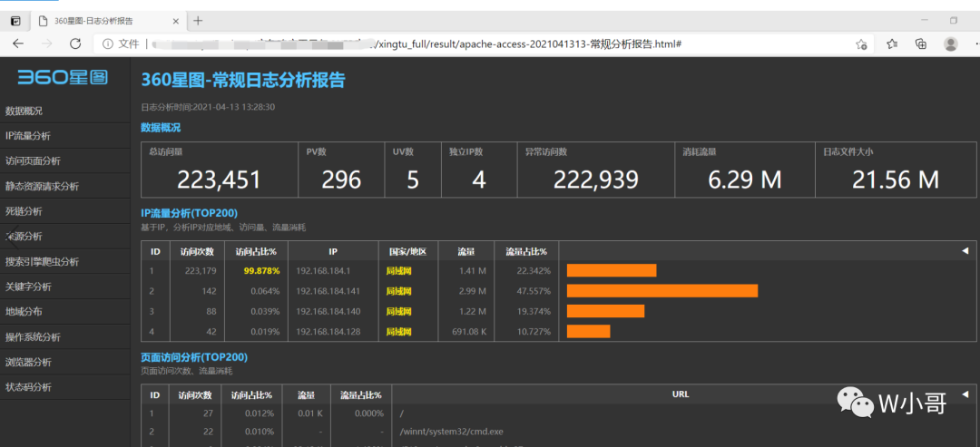Screen dimensions: 980x447
Task: Collapse the 页面访问分析 table with triangle arrow
Action: pos(965,394)
